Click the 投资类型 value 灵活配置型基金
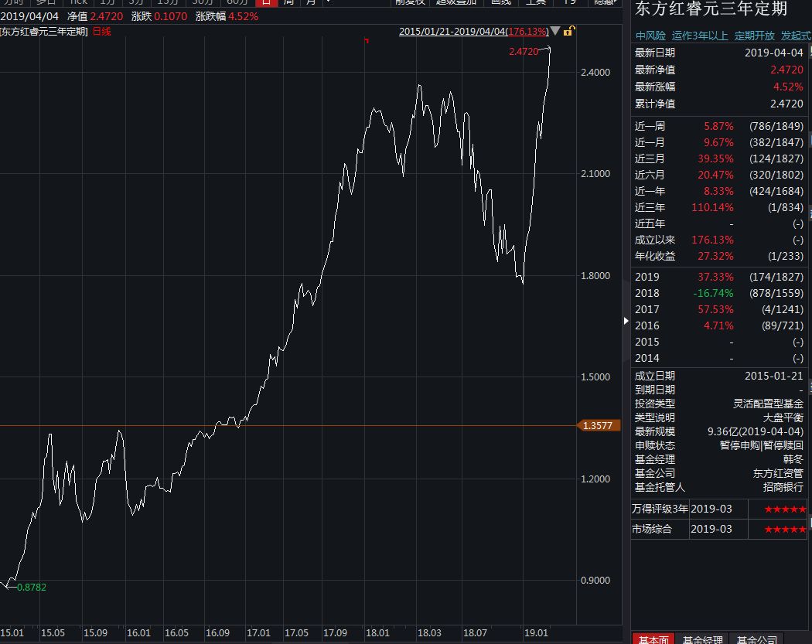Screen dimensions: 812x644 pos(768,404)
